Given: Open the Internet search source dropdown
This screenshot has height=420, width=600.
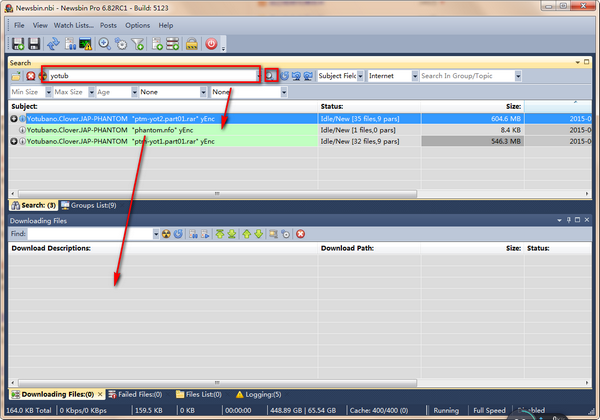Looking at the screenshot, I should 390,76.
